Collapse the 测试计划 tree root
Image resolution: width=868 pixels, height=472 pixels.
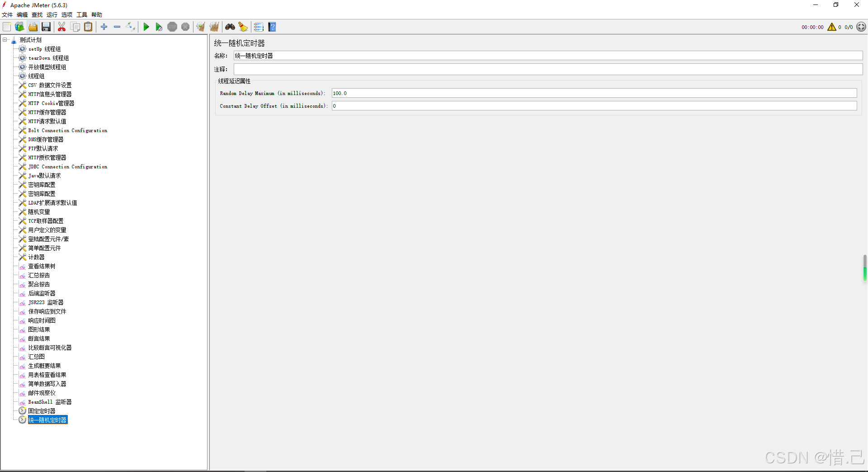point(5,40)
